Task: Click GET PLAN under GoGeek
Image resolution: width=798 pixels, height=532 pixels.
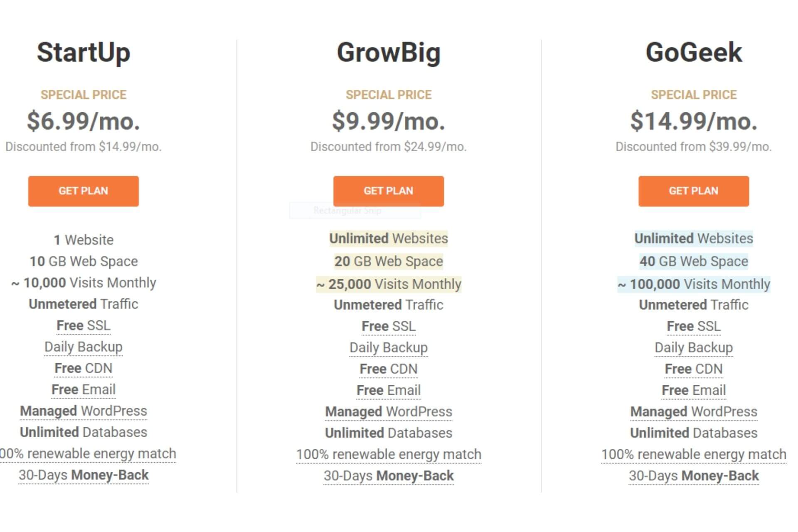Action: [x=693, y=191]
